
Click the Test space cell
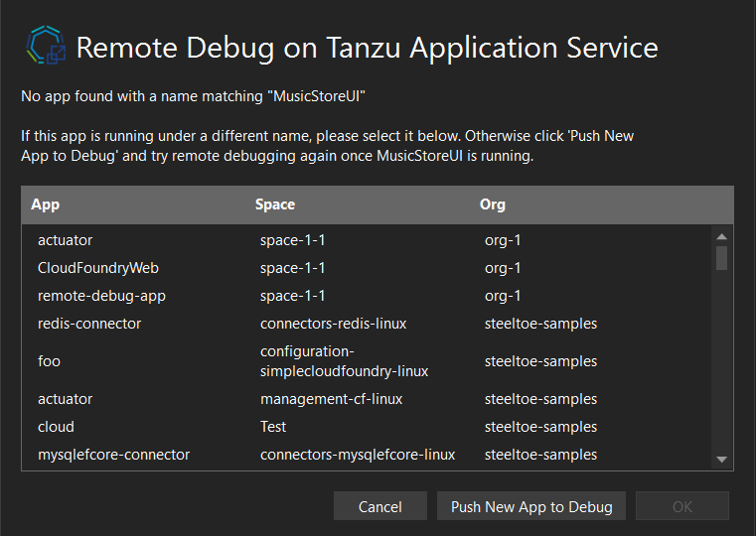pos(273,427)
